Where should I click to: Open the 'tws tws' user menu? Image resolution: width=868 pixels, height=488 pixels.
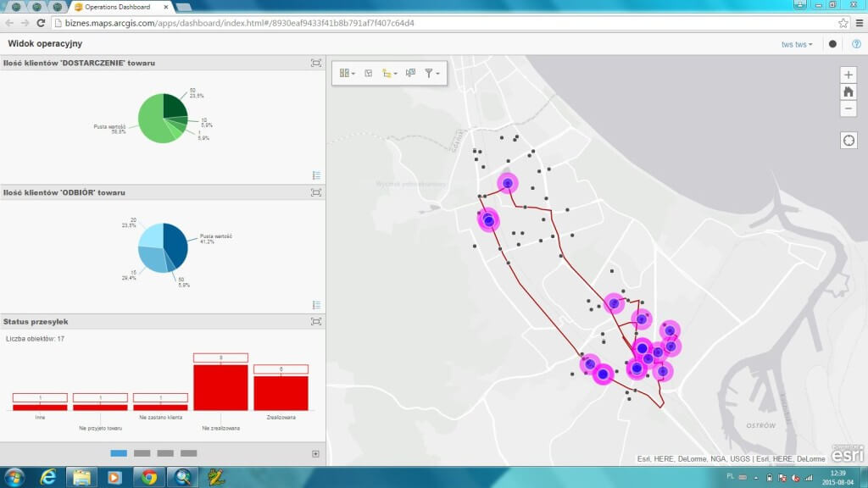tap(797, 44)
